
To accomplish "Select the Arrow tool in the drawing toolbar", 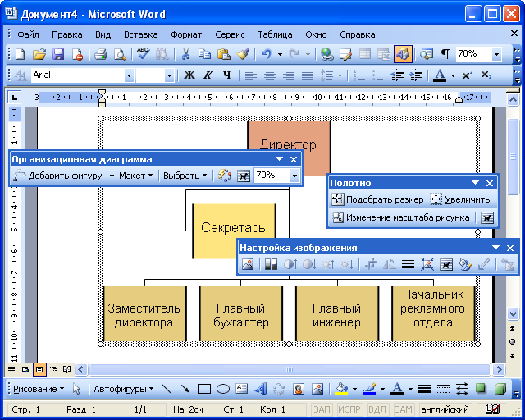I will pos(185,389).
